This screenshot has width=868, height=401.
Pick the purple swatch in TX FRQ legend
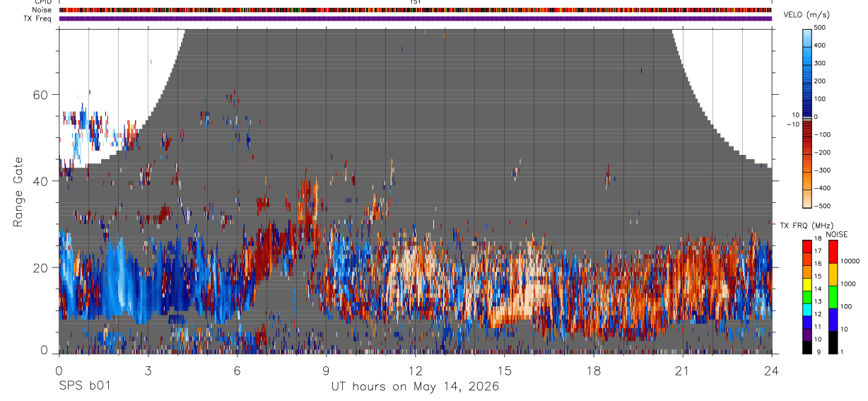click(807, 335)
